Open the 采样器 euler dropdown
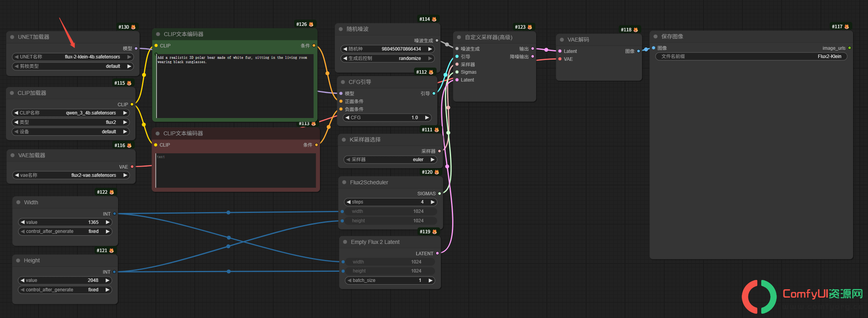Screen dimensions: 868x318 [x=391, y=160]
